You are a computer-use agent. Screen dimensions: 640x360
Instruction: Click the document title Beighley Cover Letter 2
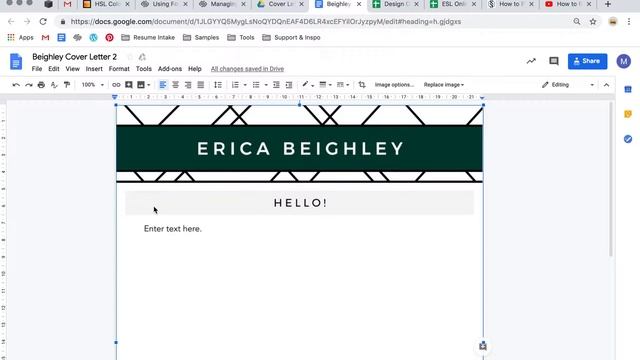(x=75, y=57)
